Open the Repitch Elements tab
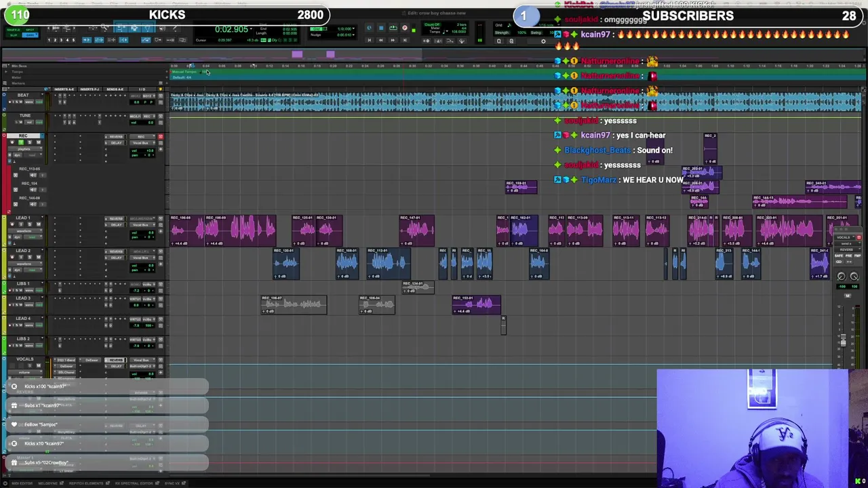 [x=90, y=483]
